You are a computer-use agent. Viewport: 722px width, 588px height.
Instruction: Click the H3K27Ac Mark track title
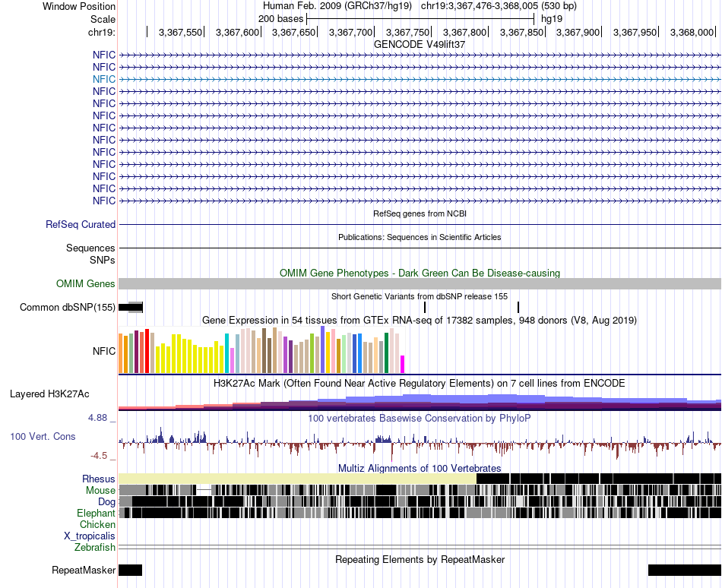[x=420, y=383]
